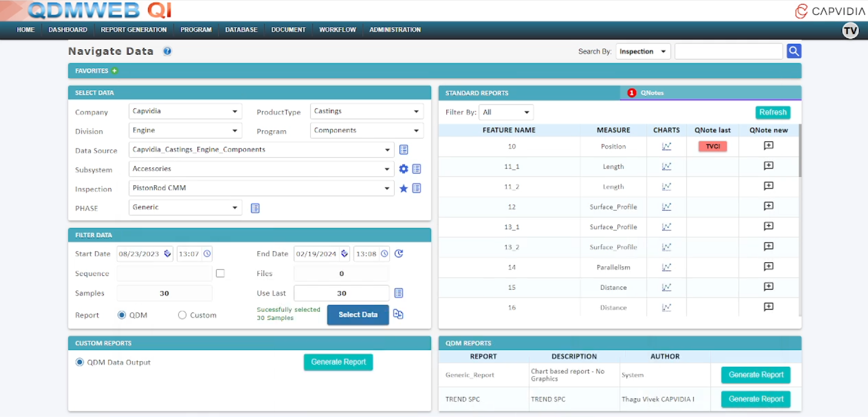The width and height of the screenshot is (868, 417).
Task: Open PHASE details list icon
Action: 255,208
